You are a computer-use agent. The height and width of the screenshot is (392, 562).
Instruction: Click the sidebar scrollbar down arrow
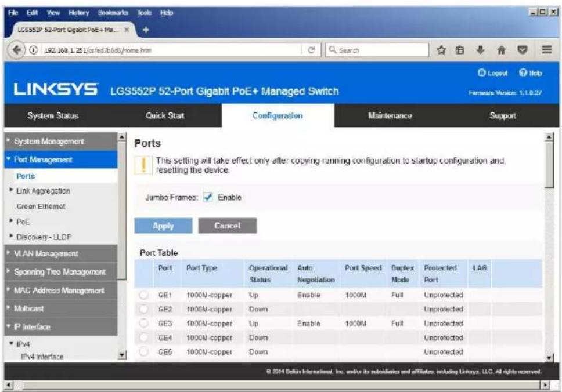(123, 355)
